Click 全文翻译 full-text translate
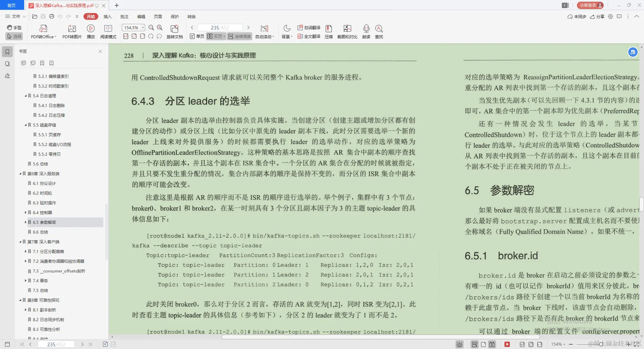The height and width of the screenshot is (349, 644). (x=309, y=36)
